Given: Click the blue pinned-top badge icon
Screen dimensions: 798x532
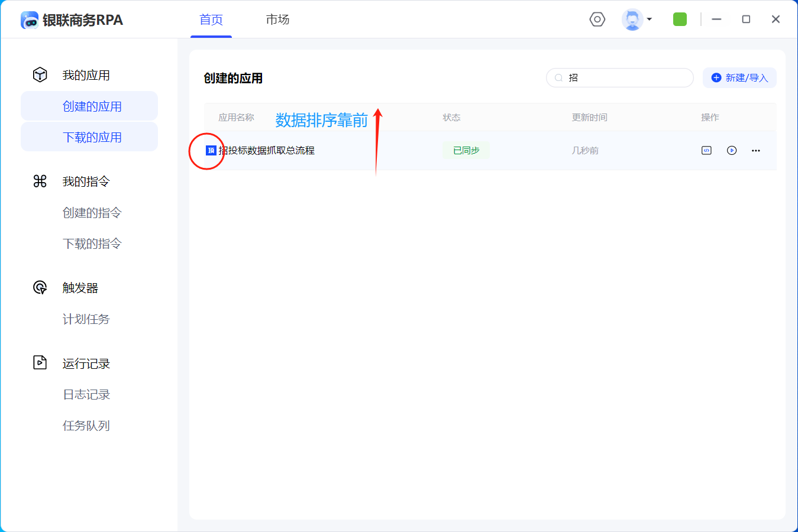Looking at the screenshot, I should tap(211, 151).
